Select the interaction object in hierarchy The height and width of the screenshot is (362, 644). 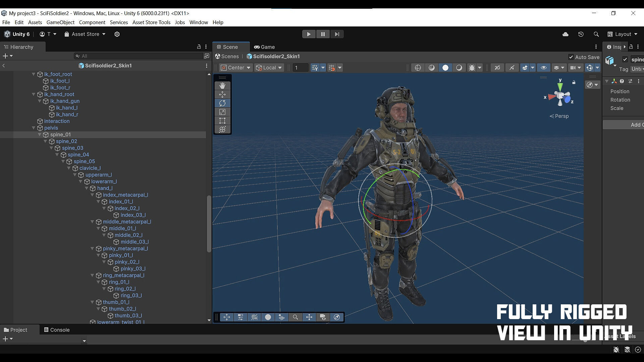click(x=57, y=121)
